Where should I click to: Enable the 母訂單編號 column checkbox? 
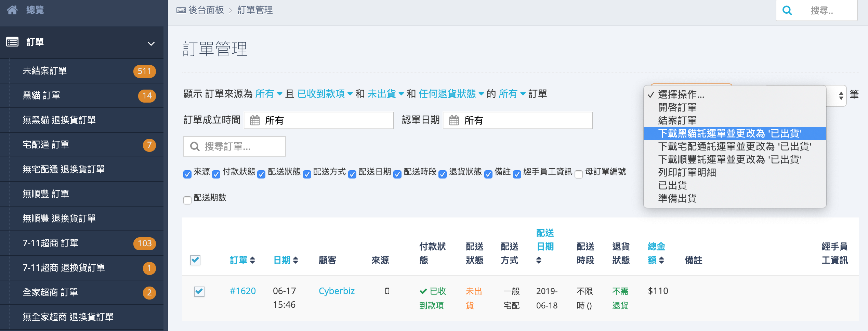(579, 174)
